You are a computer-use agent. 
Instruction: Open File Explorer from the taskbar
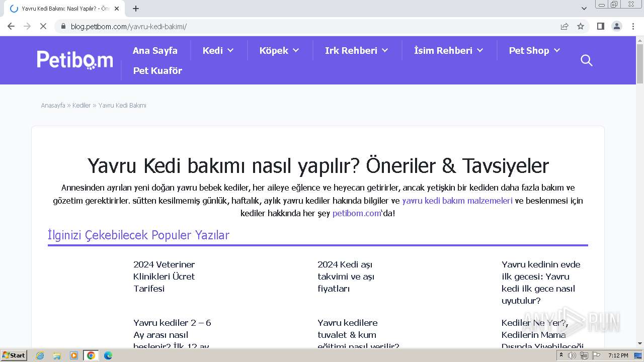pyautogui.click(x=57, y=355)
